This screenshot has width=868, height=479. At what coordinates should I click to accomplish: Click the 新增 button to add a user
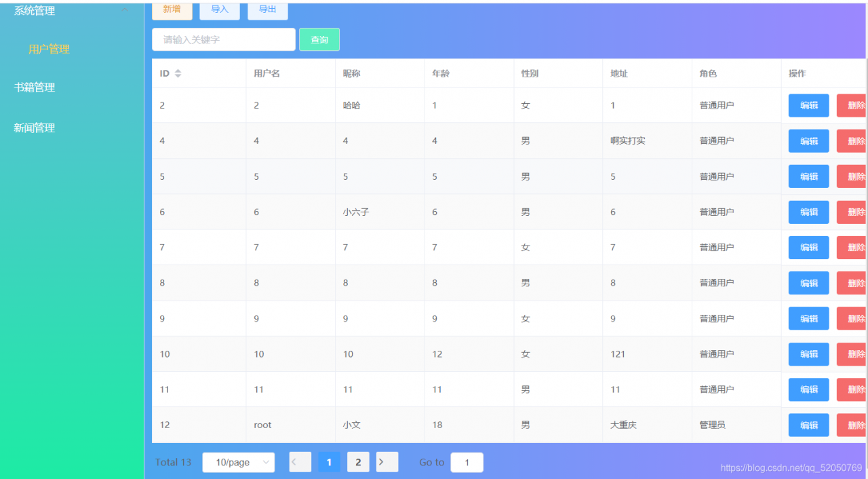tap(172, 10)
